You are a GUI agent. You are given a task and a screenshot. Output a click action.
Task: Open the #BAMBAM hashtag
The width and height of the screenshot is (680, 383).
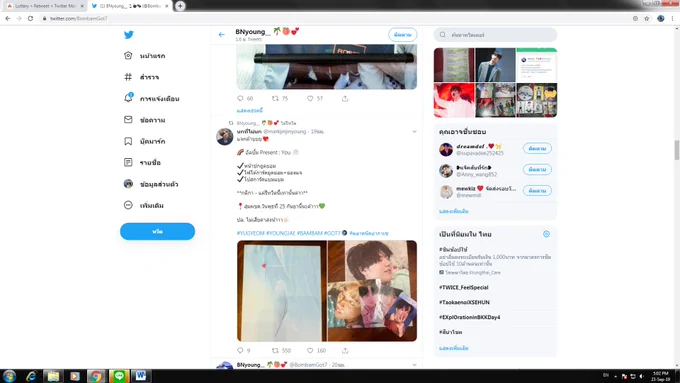point(310,233)
